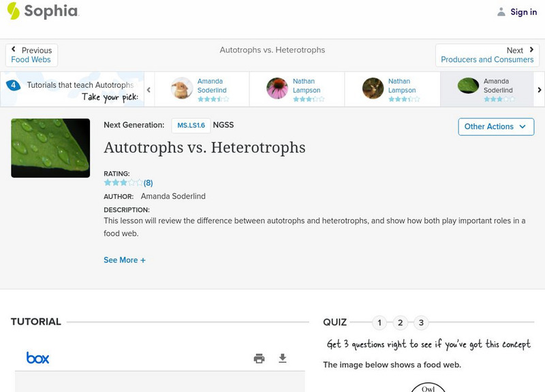Expand the description with See More +
The image size is (545, 392).
125,260
